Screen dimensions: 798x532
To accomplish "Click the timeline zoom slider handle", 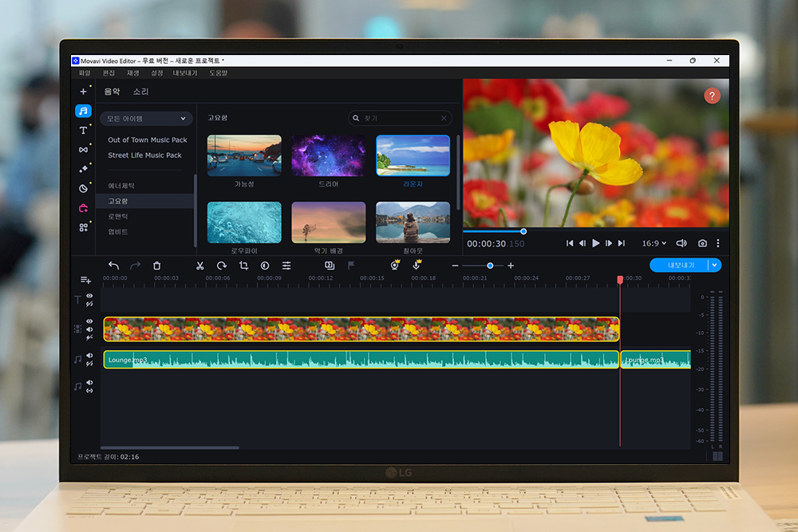I will tap(490, 266).
